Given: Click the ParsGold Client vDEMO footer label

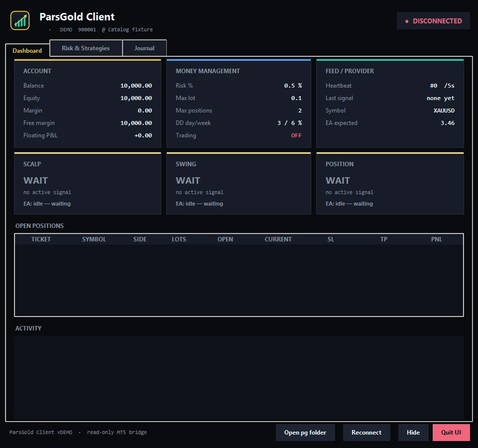Looking at the screenshot, I should (41, 432).
